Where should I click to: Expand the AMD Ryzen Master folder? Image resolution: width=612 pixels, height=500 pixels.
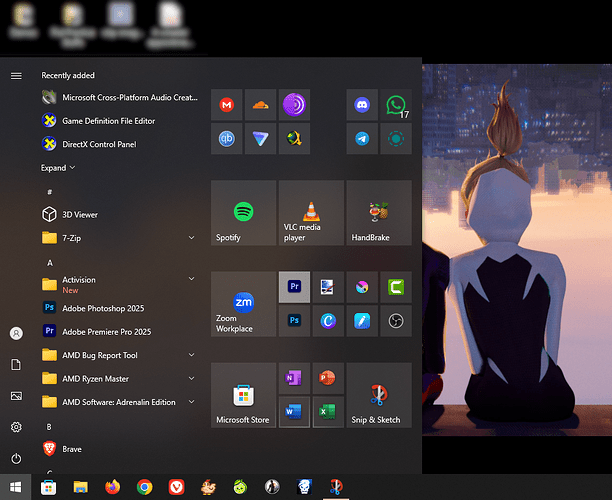pos(191,378)
